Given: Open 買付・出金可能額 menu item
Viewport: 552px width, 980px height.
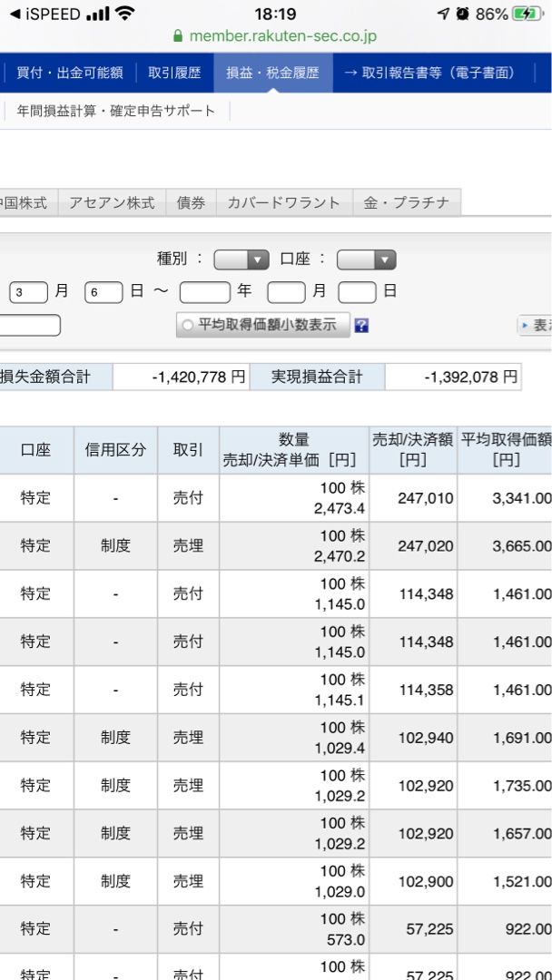Looking at the screenshot, I should click(69, 73).
